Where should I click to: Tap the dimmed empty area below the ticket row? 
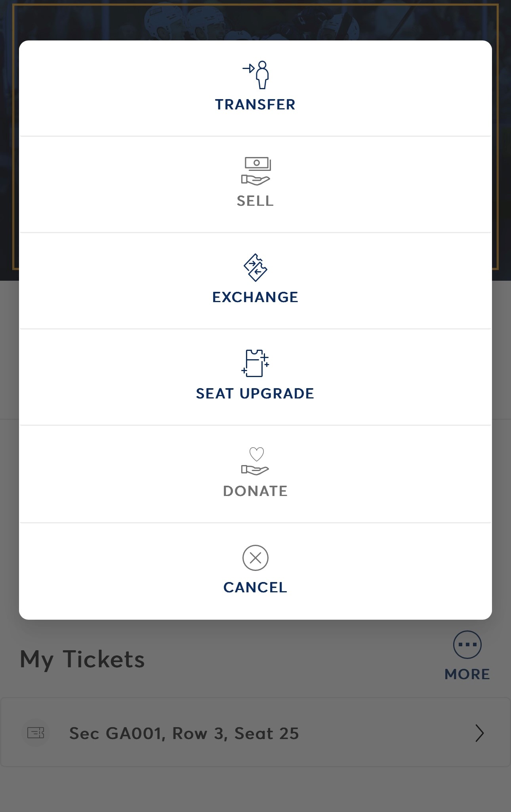(255, 789)
